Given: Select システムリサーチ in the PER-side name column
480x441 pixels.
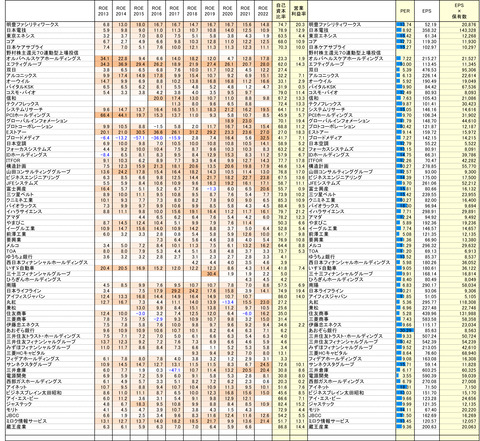Looking at the screenshot, I should click(x=326, y=109).
